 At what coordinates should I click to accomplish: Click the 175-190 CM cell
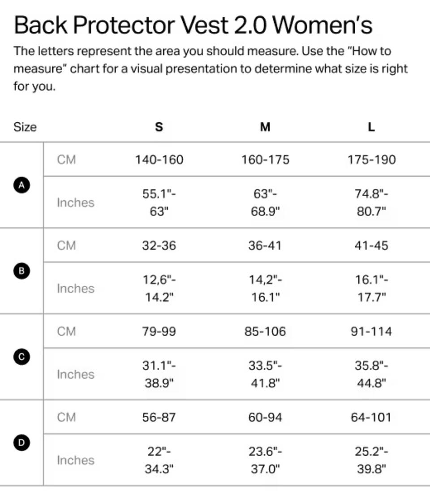pyautogui.click(x=371, y=159)
